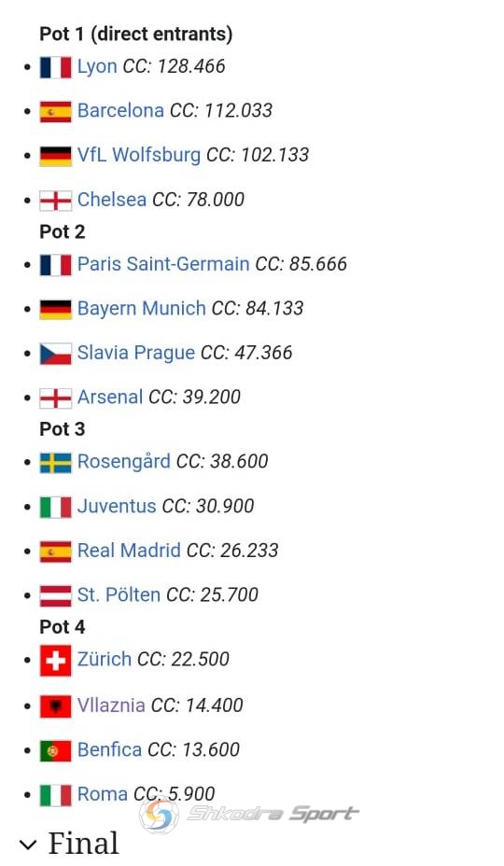Click the Spanish flag beside Barcelona

coord(55,112)
